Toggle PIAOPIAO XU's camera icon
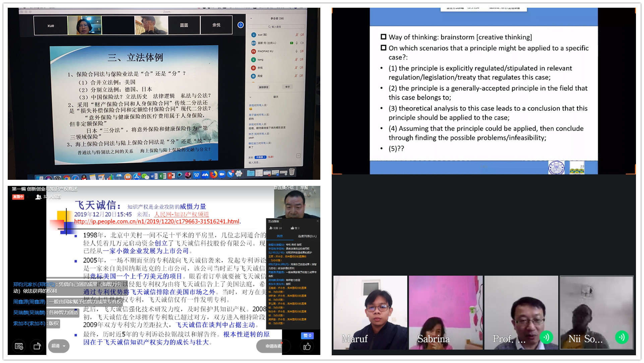644x363 pixels. point(302,51)
